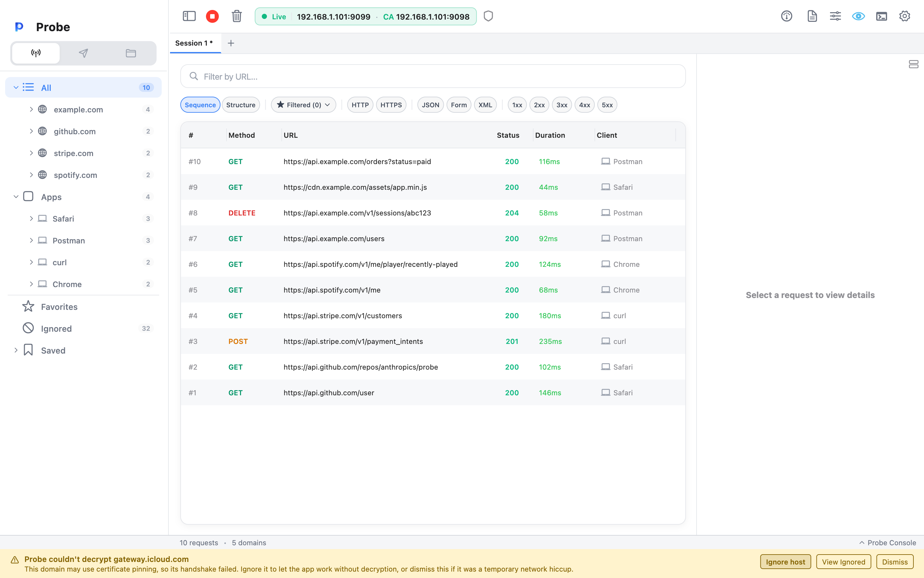Image resolution: width=924 pixels, height=578 pixels.
Task: Clear captured requests with trash icon
Action: (237, 16)
